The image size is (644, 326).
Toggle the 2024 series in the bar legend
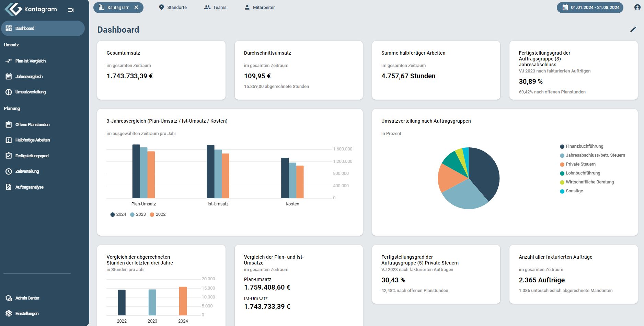pyautogui.click(x=118, y=214)
